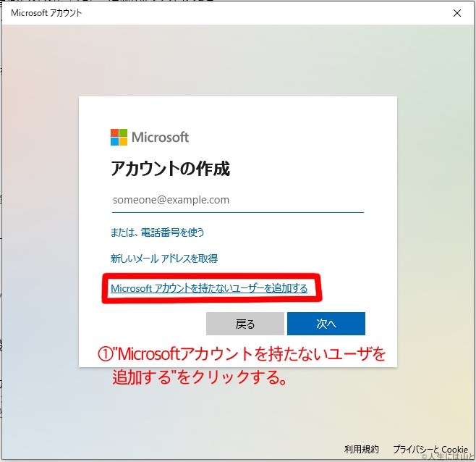
Task: Click the 'Microsoft アカウント' window title text
Action: click(x=46, y=13)
